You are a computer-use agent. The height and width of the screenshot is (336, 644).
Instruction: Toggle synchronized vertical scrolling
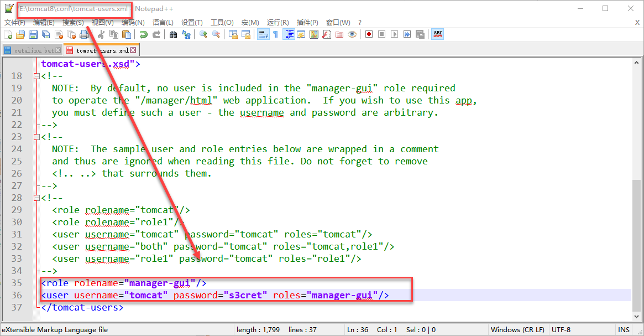point(233,34)
